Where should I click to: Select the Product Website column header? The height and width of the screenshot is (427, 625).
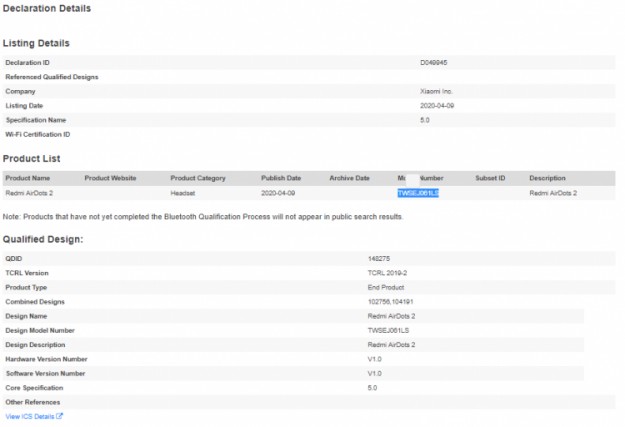coord(110,178)
